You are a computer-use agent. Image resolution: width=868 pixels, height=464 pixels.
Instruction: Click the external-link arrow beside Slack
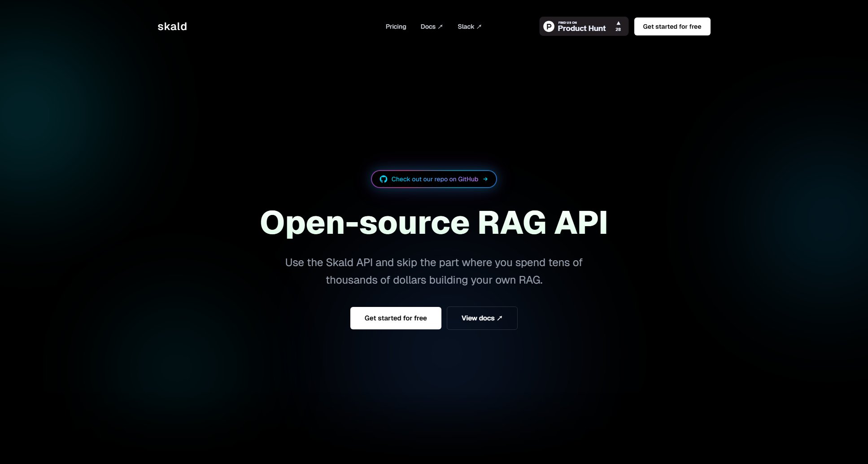[479, 26]
